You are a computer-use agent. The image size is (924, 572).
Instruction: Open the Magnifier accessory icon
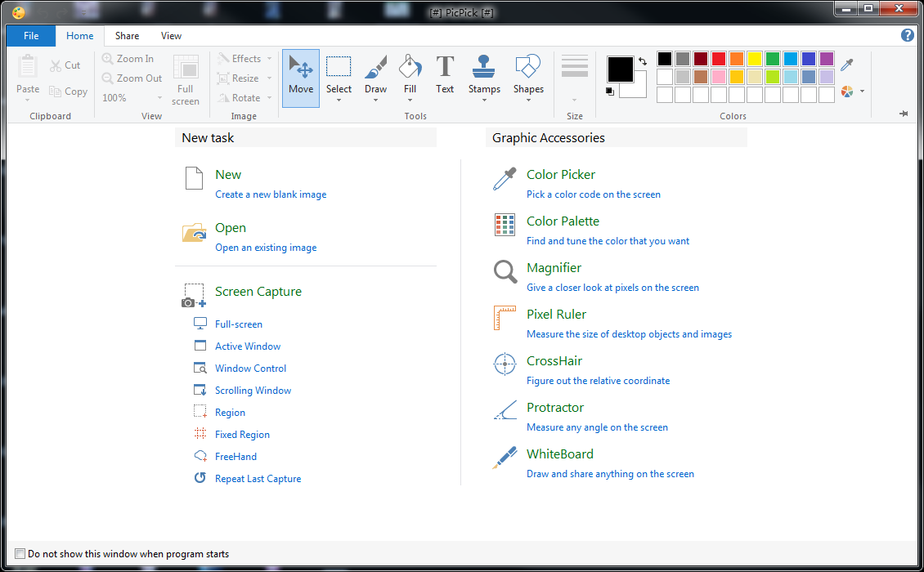pyautogui.click(x=505, y=272)
